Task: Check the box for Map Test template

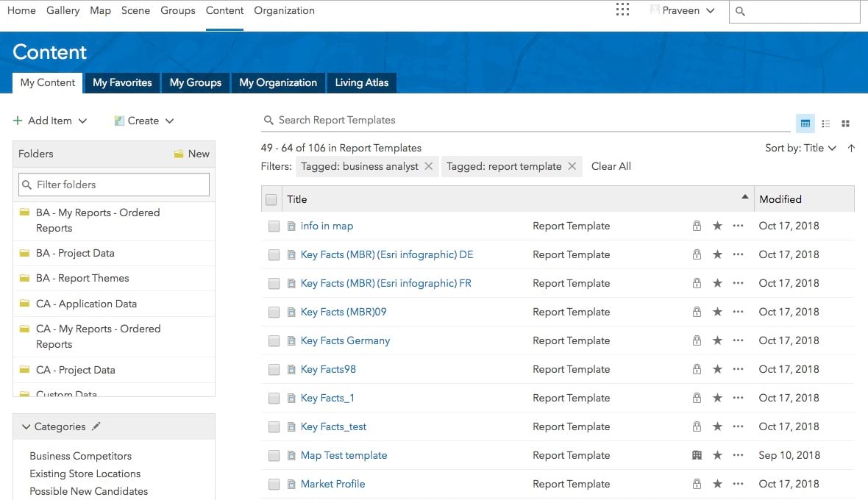Action: pos(274,456)
